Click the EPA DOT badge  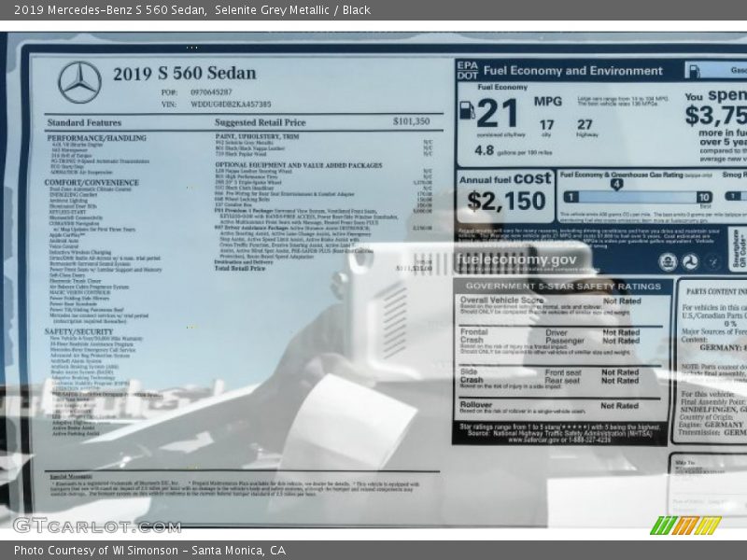click(x=467, y=70)
